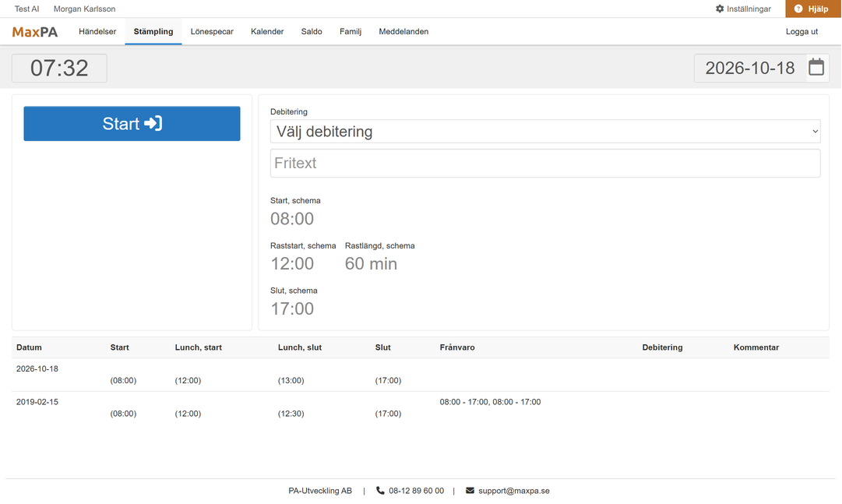The image size is (842, 504).
Task: Click the 60 min Rastlängd schema value
Action: pos(371,264)
